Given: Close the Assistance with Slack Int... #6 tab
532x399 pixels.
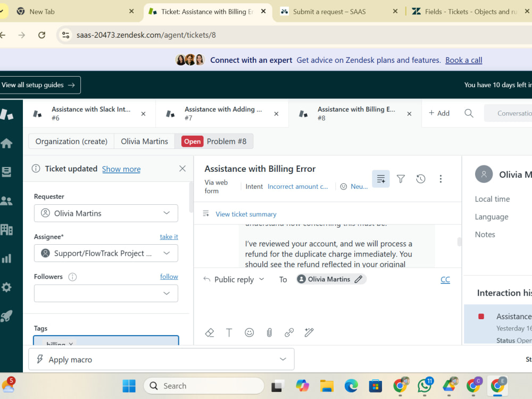Looking at the screenshot, I should (x=144, y=114).
